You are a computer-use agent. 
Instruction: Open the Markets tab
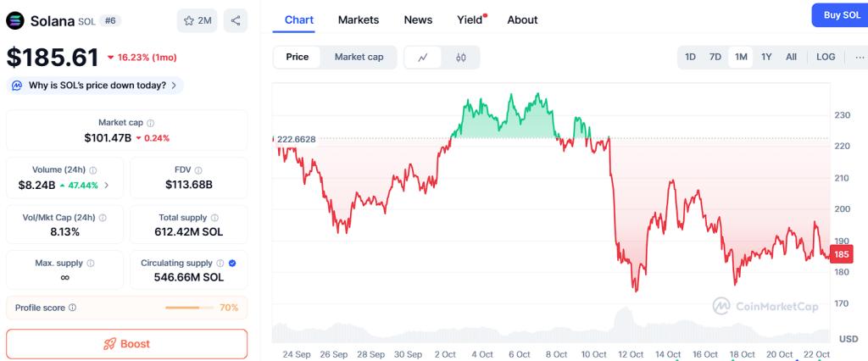[359, 19]
